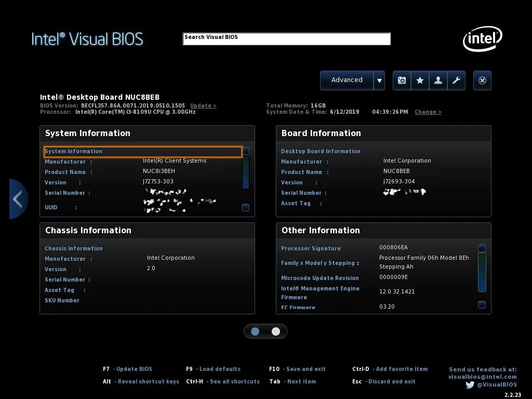Click the chassis Version 2.0 value

(151, 269)
